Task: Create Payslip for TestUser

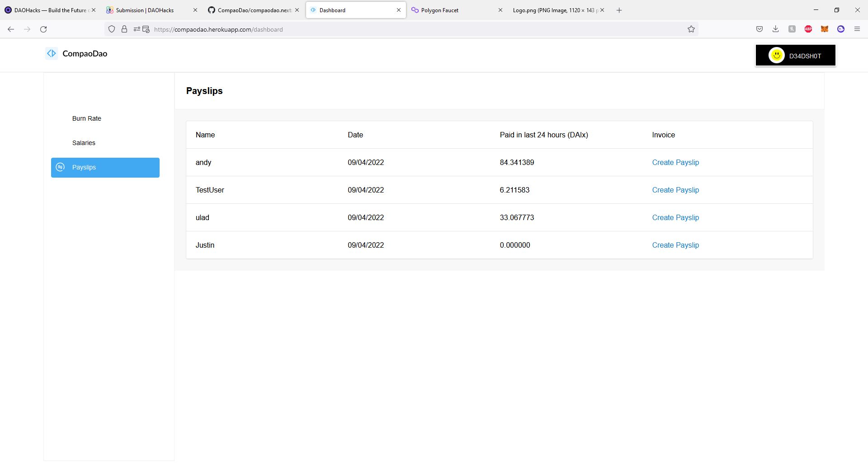Action: click(675, 190)
